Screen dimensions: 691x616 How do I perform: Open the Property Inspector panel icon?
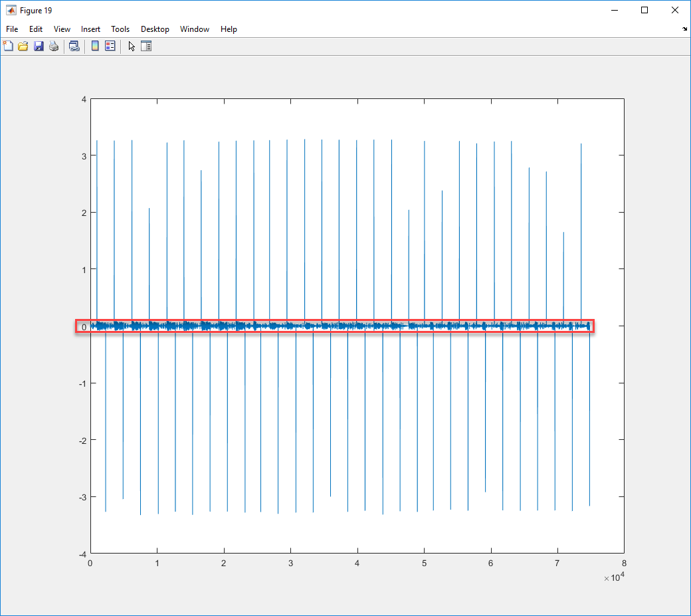[x=146, y=46]
